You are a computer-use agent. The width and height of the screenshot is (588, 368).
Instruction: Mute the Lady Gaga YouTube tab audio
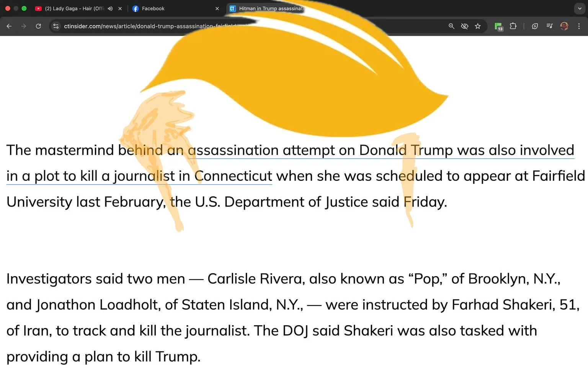tap(110, 8)
